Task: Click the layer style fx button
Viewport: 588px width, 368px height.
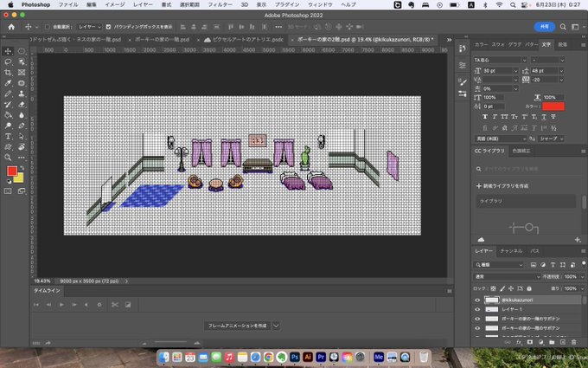Action: (x=519, y=342)
